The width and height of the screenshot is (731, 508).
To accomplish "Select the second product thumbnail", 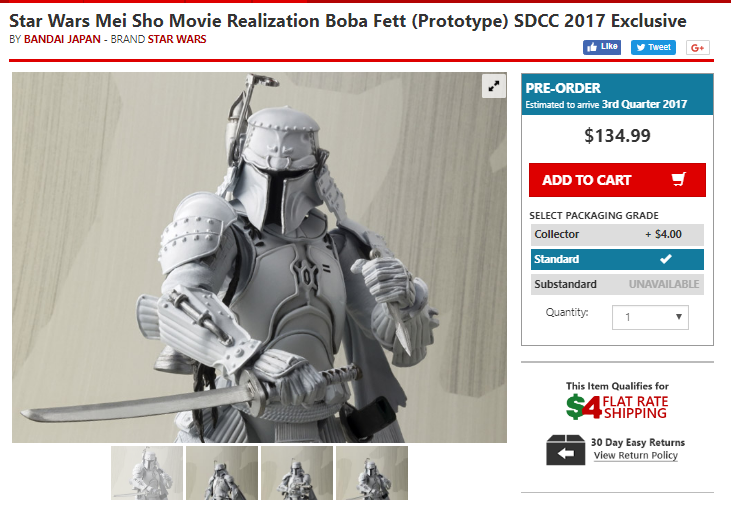I will click(222, 473).
